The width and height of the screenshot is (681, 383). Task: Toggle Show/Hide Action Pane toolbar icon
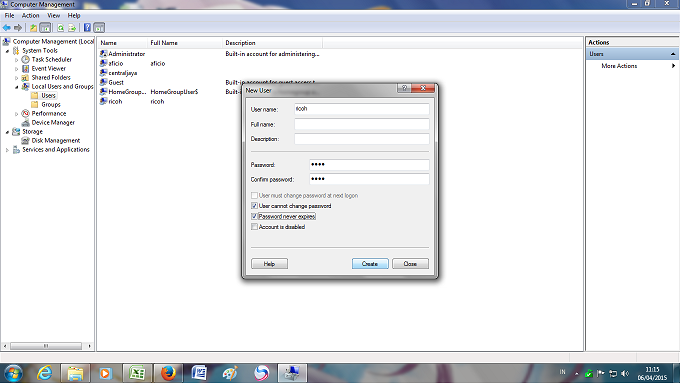pyautogui.click(x=99, y=28)
